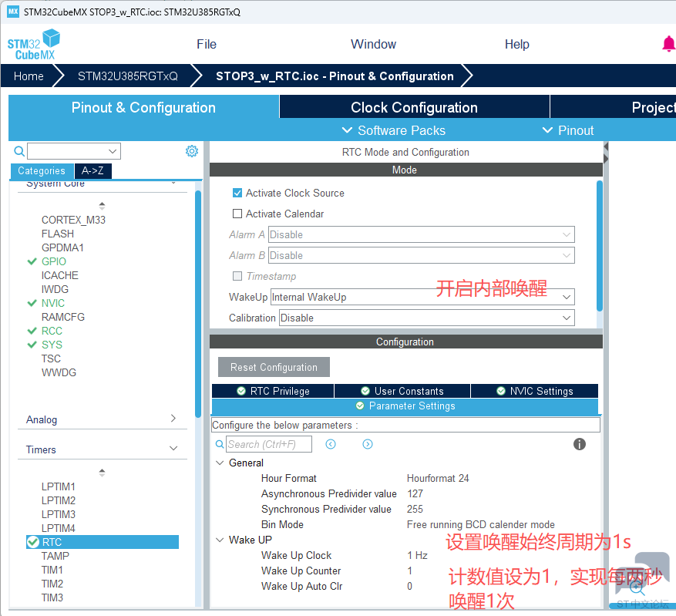The image size is (676, 616).
Task: Expand the Pinout menu
Action: tap(568, 130)
